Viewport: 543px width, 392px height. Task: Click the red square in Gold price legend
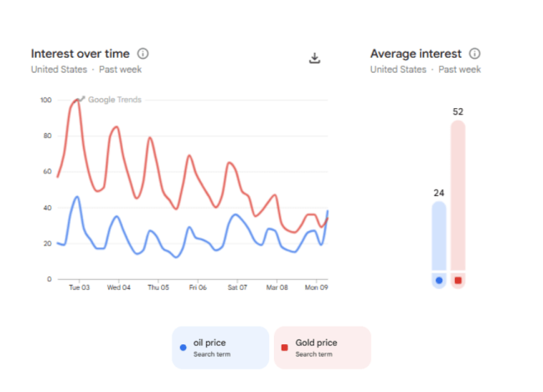pyautogui.click(x=285, y=348)
